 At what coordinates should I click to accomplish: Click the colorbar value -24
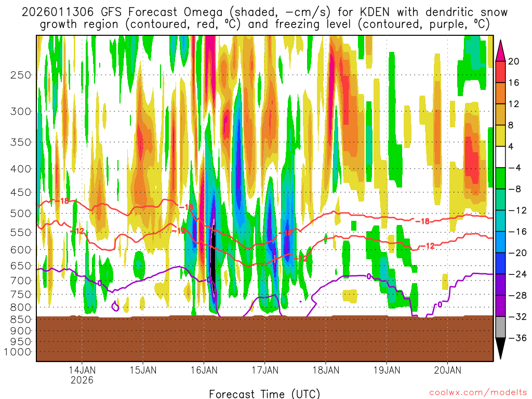517,274
